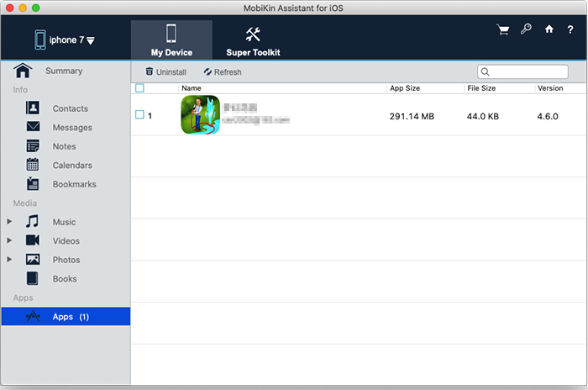
Task: Click the Uninstall button
Action: (165, 72)
